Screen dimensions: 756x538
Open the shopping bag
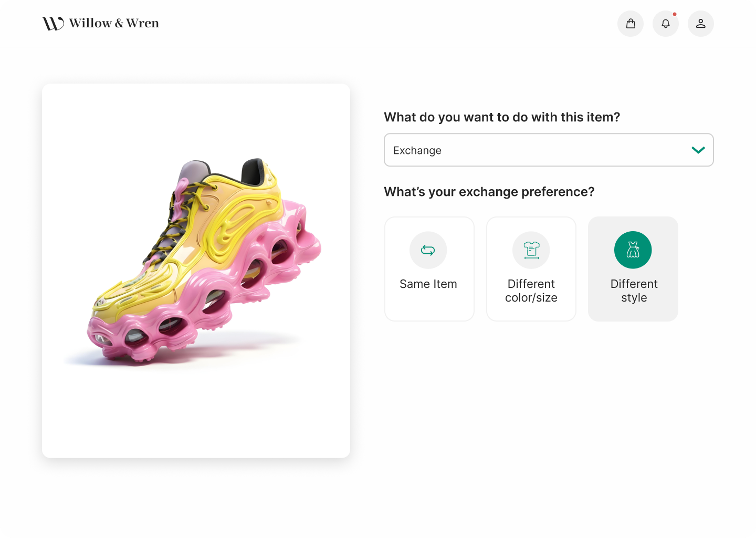coord(631,24)
